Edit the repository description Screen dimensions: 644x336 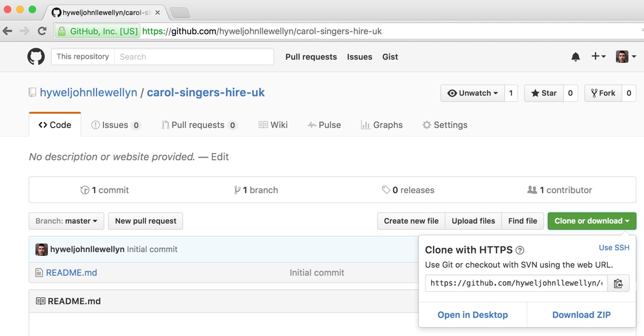(x=220, y=157)
